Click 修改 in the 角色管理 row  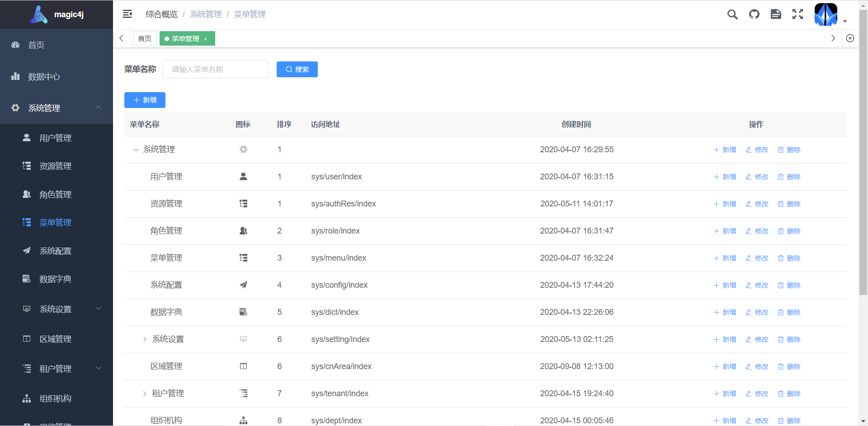(x=757, y=231)
